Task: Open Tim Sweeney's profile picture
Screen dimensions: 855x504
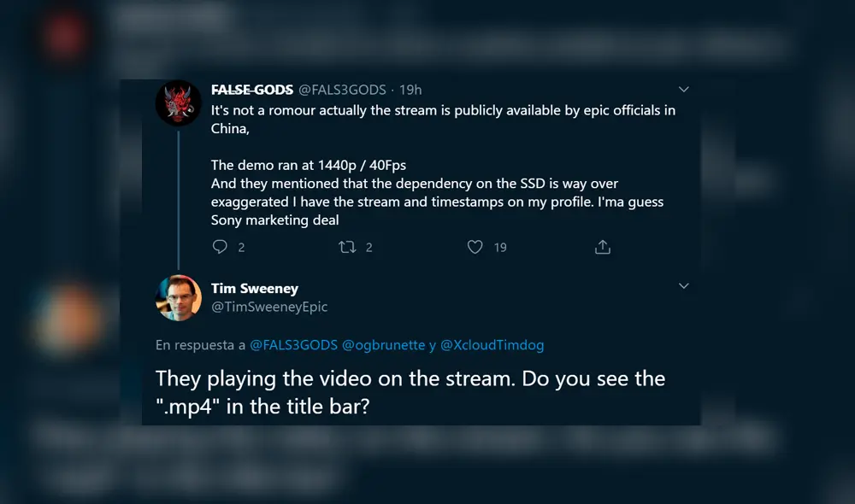Action: pos(178,298)
